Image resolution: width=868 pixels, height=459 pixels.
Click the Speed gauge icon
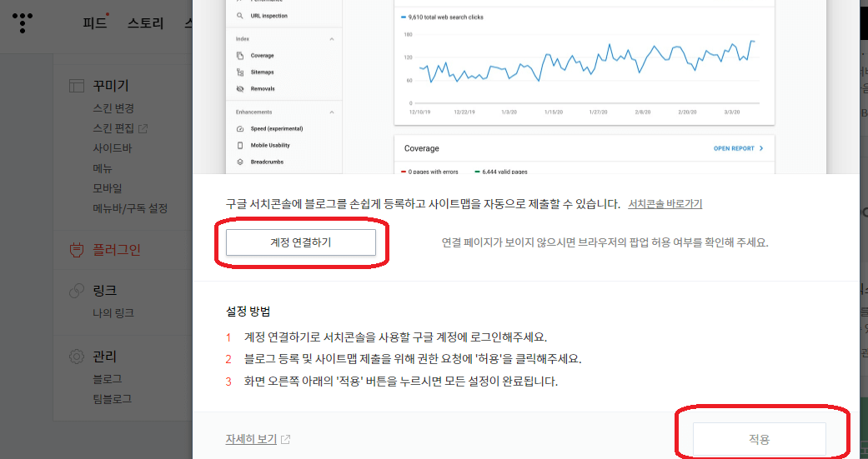coord(239,129)
